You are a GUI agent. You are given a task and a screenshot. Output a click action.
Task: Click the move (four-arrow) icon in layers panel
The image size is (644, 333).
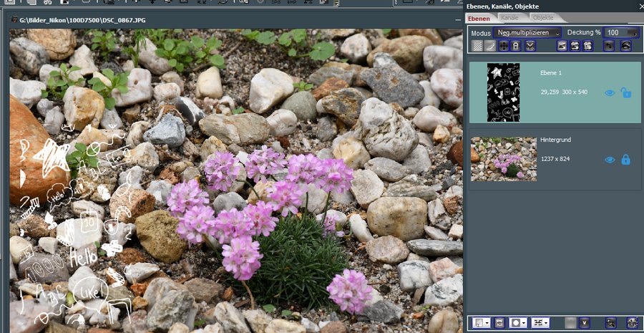click(504, 46)
